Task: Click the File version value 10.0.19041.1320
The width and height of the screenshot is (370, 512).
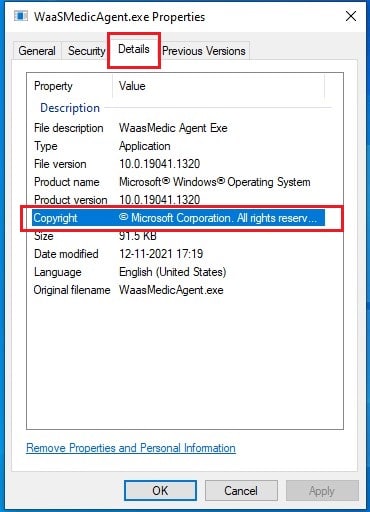Action: (160, 164)
